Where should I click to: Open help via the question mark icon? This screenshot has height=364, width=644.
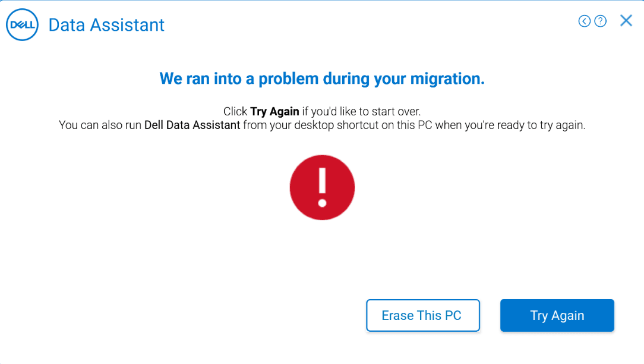(x=601, y=21)
